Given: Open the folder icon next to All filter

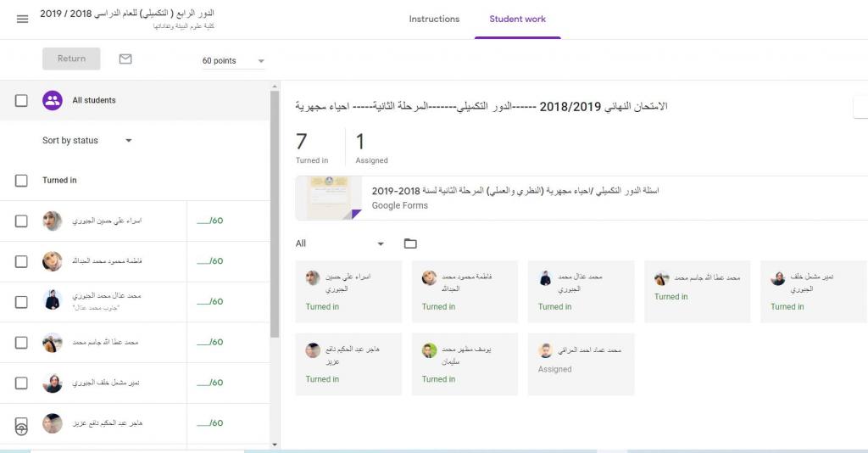Looking at the screenshot, I should (410, 243).
